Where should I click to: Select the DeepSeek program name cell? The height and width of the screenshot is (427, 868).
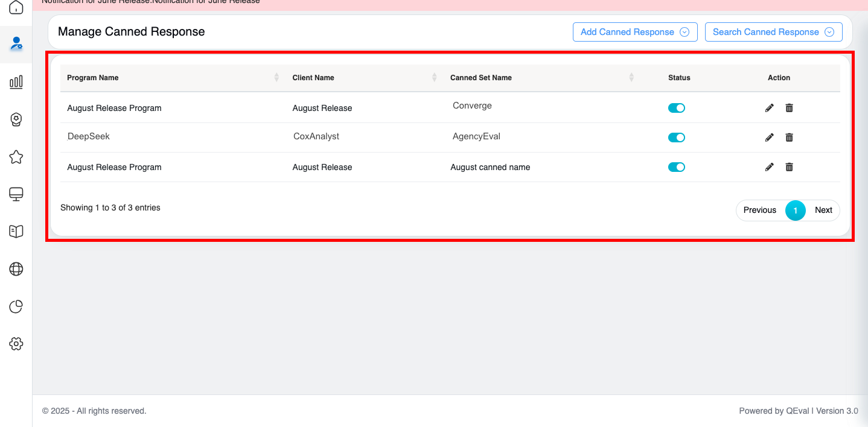89,136
